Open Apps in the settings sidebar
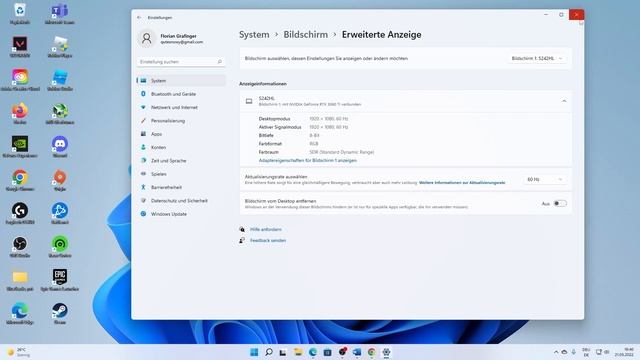 181,134
